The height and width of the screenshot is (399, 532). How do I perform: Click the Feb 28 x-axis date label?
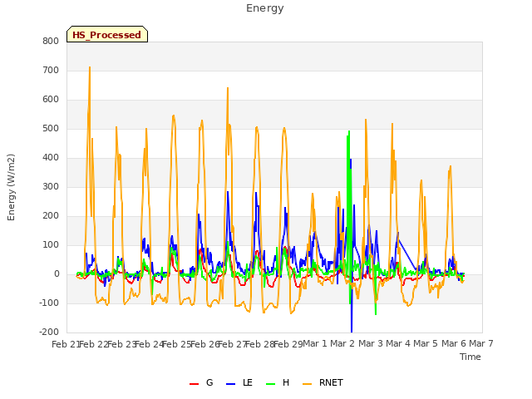[x=260, y=344]
